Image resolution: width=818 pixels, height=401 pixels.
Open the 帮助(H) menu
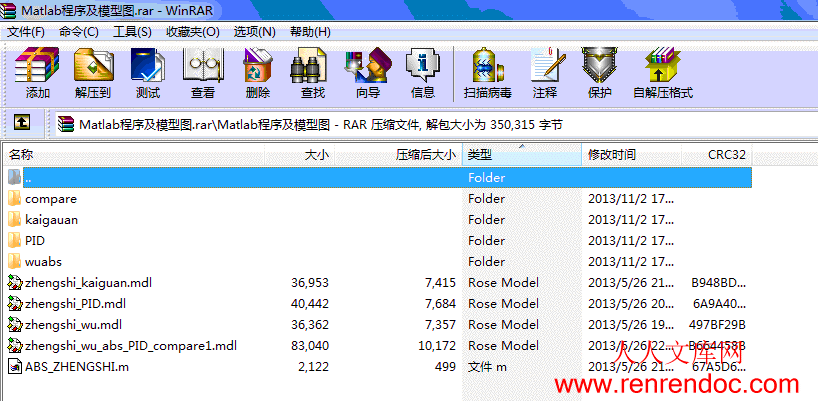pos(310,32)
